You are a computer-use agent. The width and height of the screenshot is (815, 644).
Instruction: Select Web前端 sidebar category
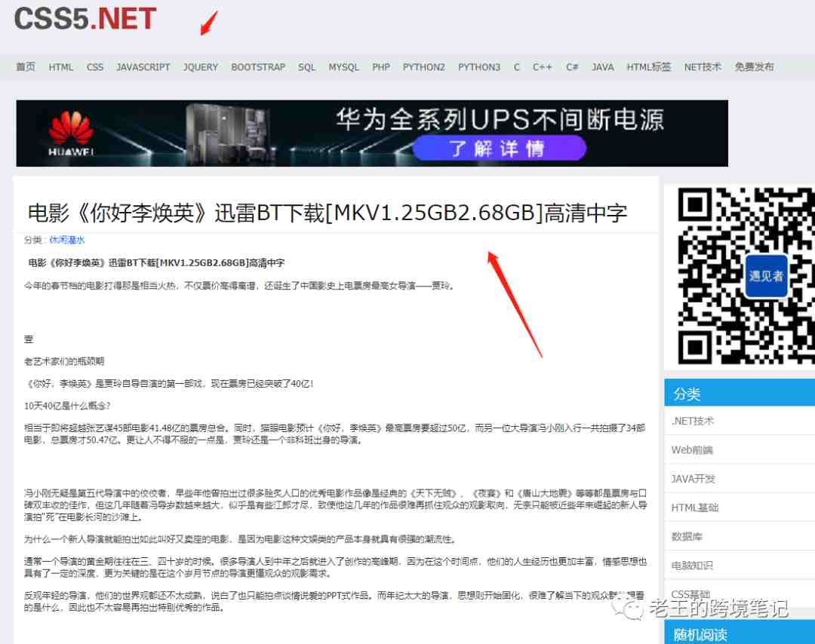click(692, 450)
